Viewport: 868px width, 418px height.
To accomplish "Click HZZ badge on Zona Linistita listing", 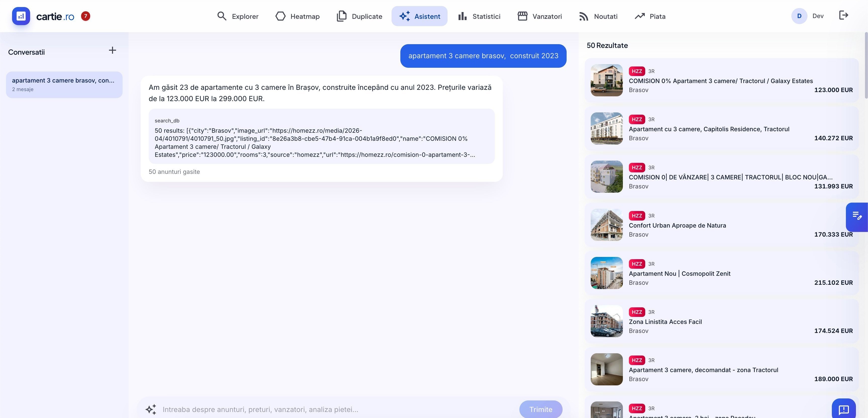I will pyautogui.click(x=636, y=312).
